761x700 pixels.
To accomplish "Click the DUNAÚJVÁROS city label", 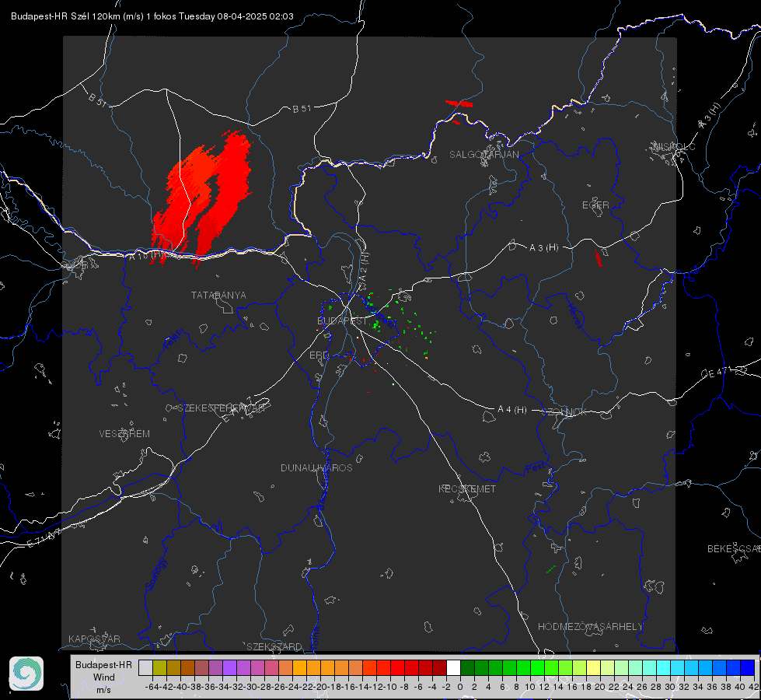I will [316, 467].
